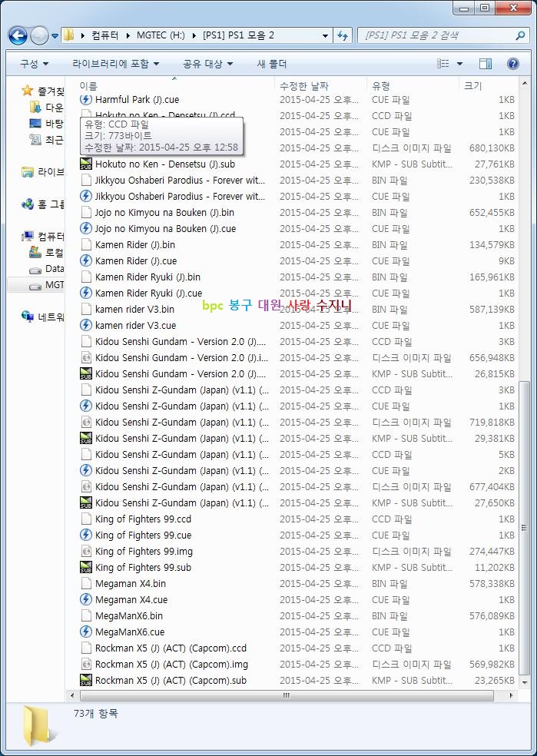
Task: Click the 새 폴더 button
Action: point(272,64)
